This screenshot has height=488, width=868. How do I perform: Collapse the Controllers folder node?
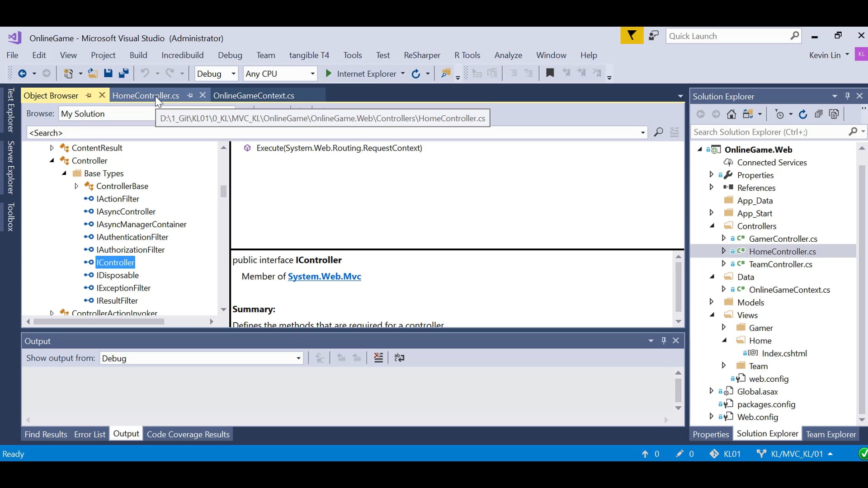point(712,225)
